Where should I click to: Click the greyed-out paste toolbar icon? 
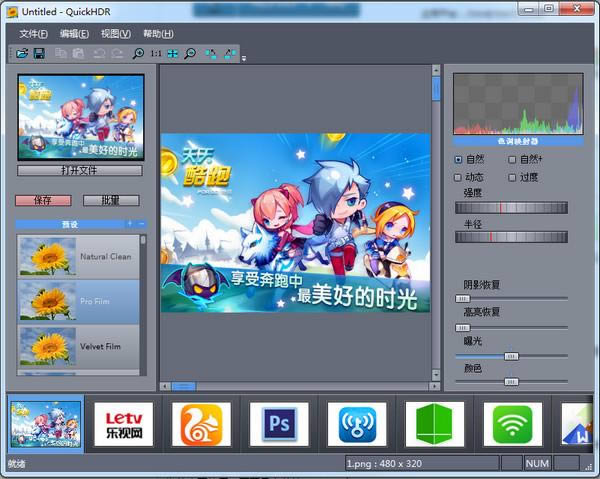point(78,53)
